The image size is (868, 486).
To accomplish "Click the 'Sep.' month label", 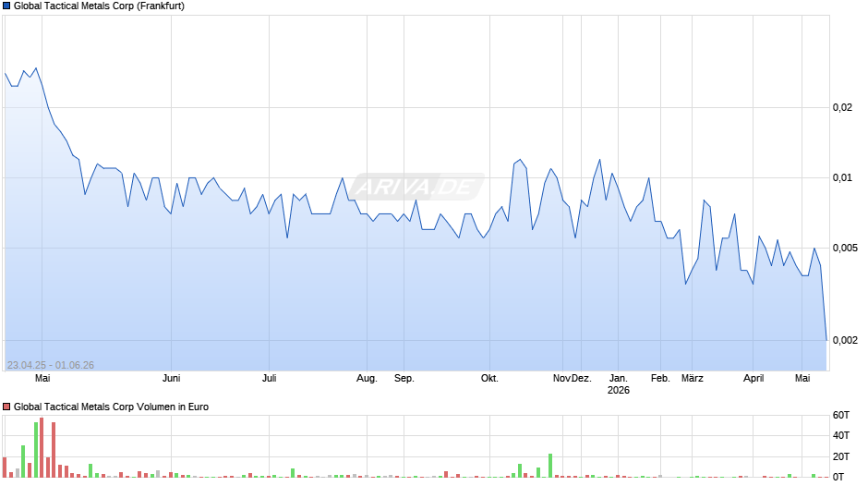I will pyautogui.click(x=404, y=379).
